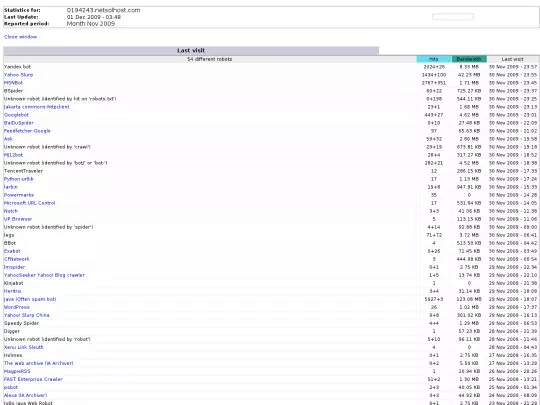
Task: Open the WordPress robot link
Action: coord(17,307)
